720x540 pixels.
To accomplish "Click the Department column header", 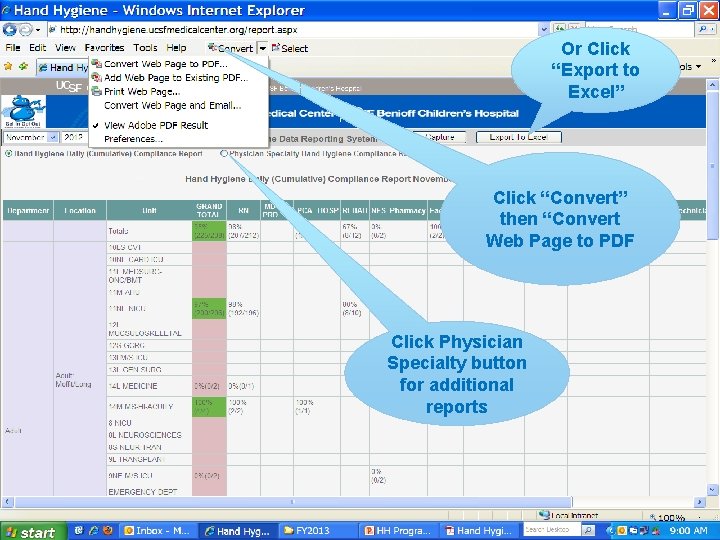I will (x=28, y=211).
